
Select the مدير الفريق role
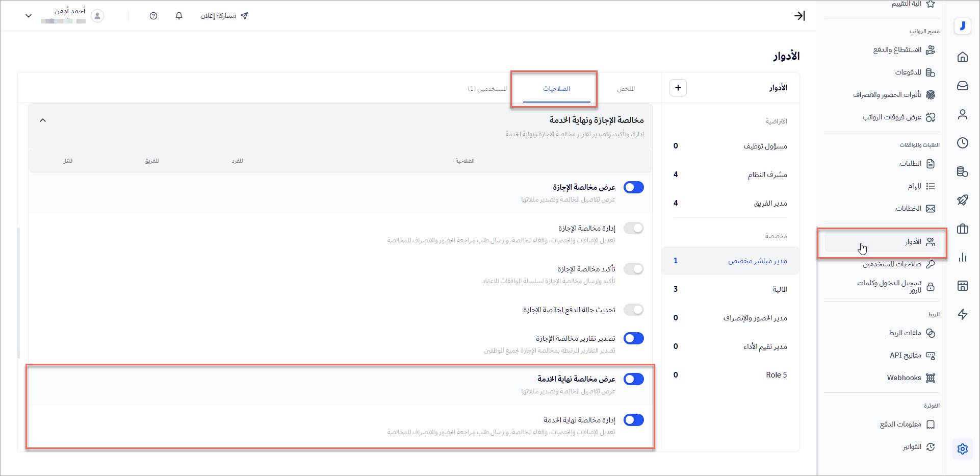[x=770, y=203]
